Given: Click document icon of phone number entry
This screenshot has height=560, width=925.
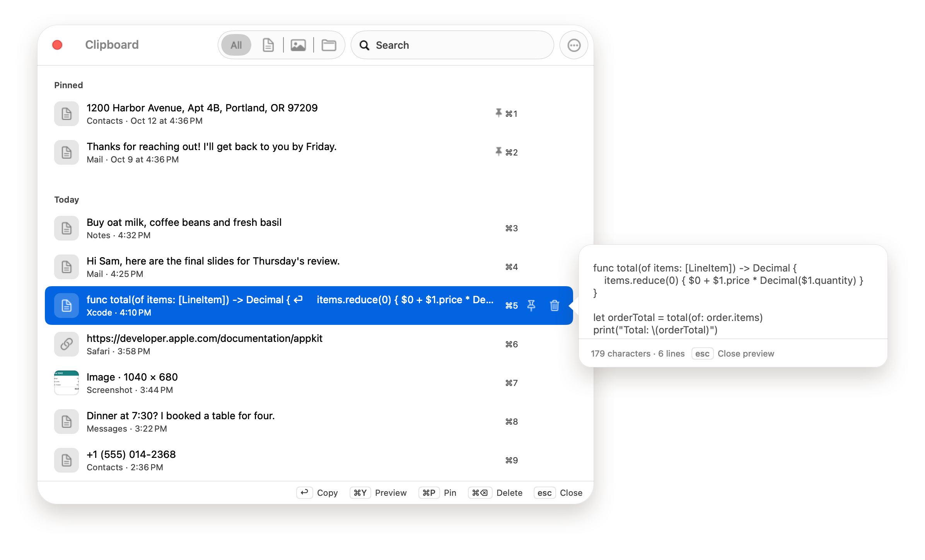Looking at the screenshot, I should [67, 460].
